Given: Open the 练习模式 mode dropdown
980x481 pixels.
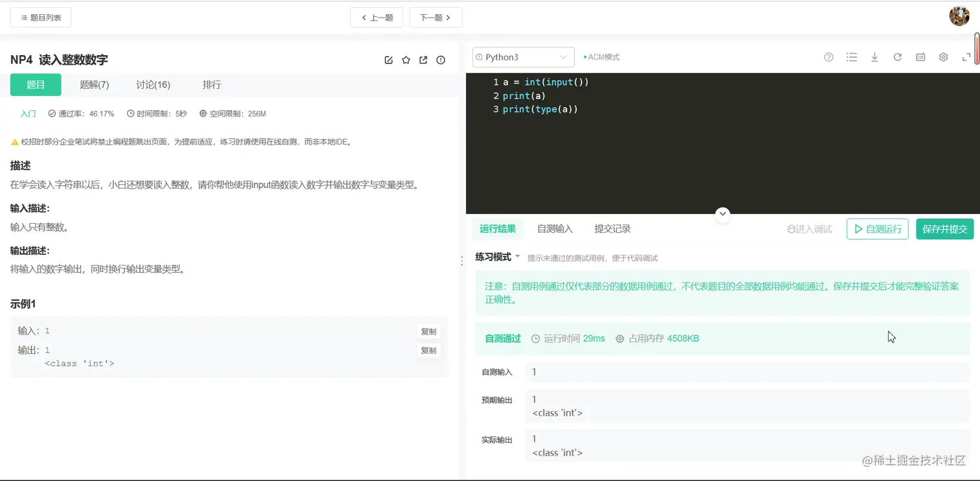Looking at the screenshot, I should tap(496, 257).
